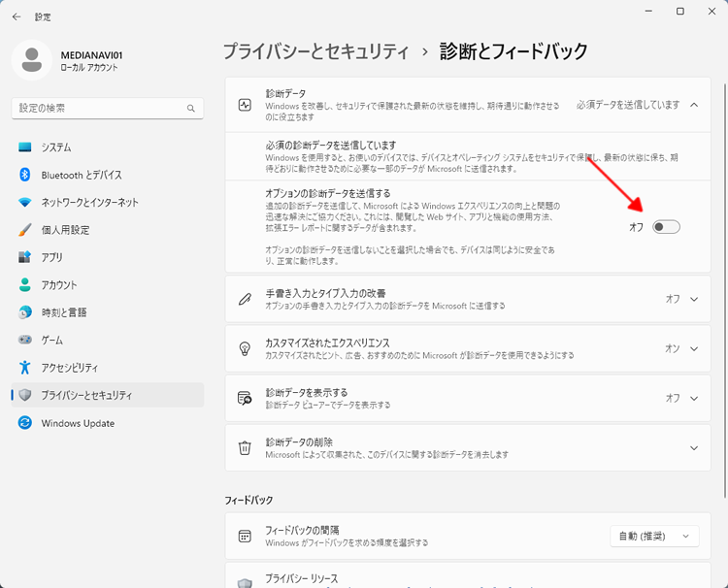Click the viewer icon beside 診断データを表示する
This screenshot has height=588, width=728.
click(245, 398)
